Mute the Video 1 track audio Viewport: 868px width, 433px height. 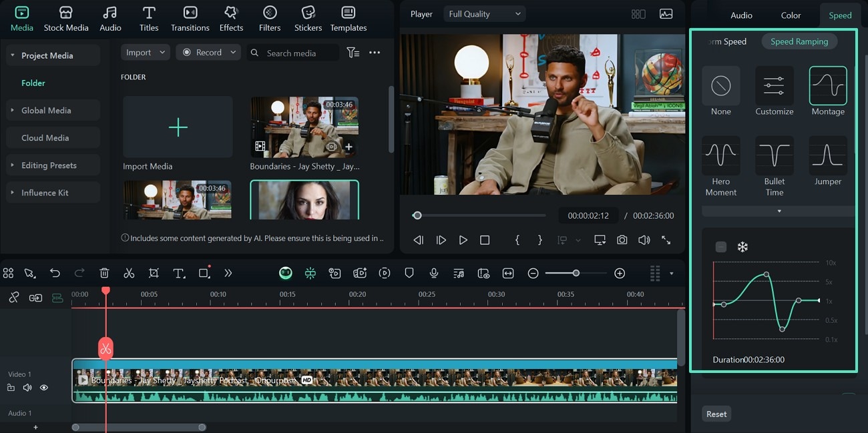pos(27,388)
